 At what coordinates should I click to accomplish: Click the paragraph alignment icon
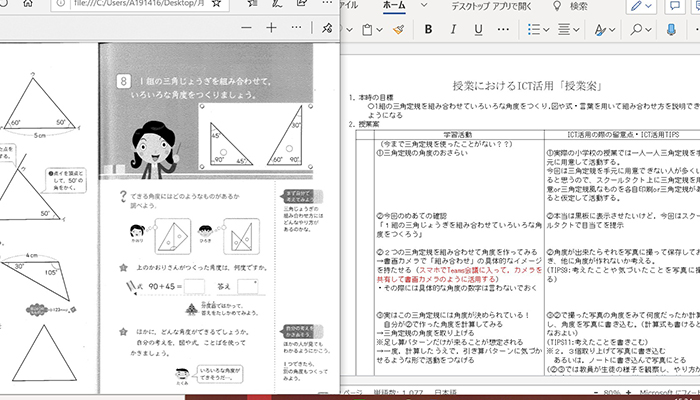click(564, 29)
